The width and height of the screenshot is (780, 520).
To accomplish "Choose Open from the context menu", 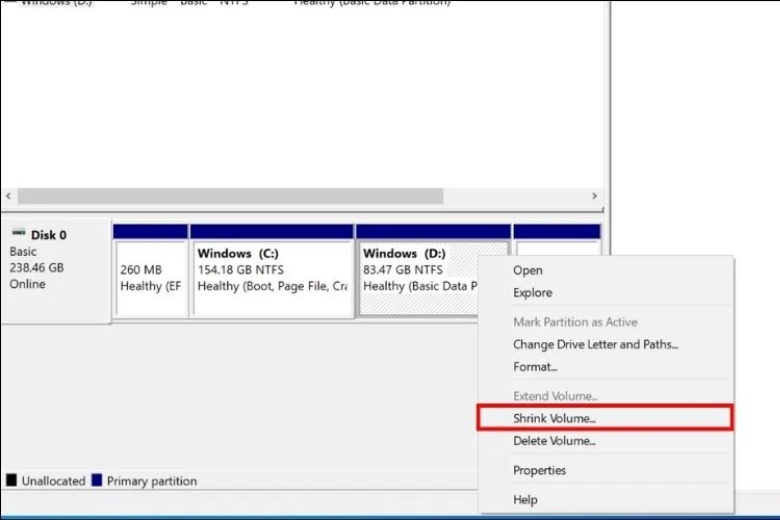I will [x=528, y=270].
